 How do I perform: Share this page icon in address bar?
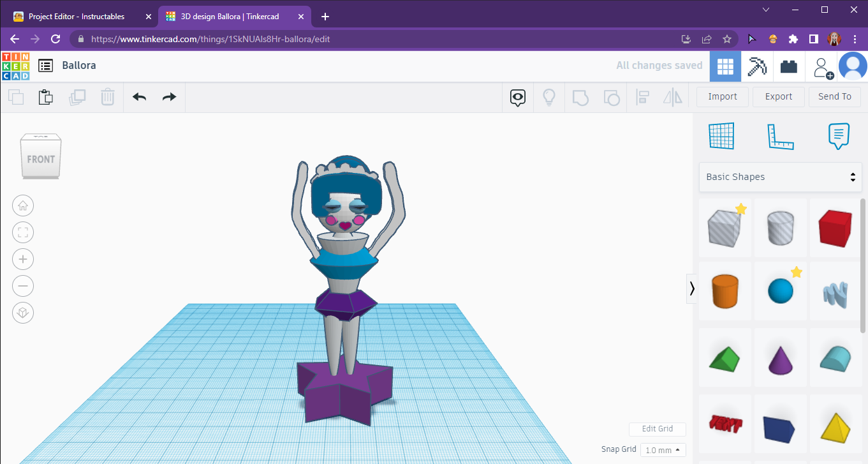click(707, 39)
